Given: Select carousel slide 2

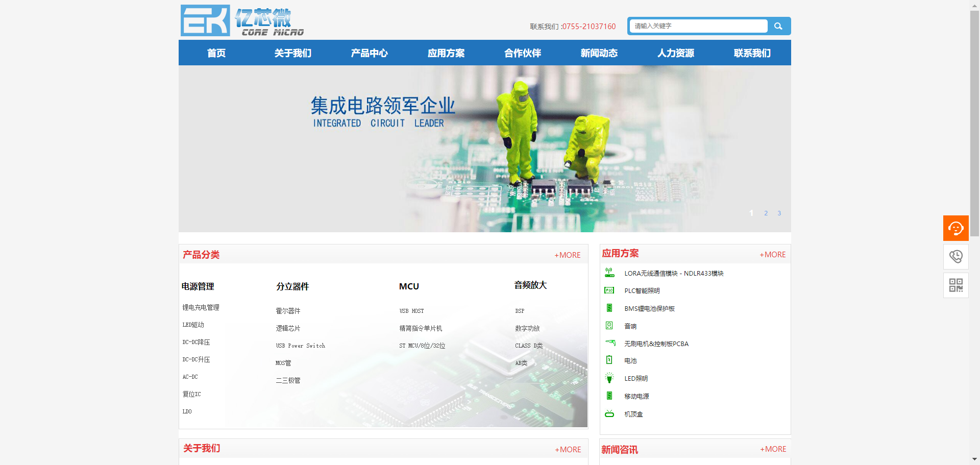Looking at the screenshot, I should pos(765,213).
